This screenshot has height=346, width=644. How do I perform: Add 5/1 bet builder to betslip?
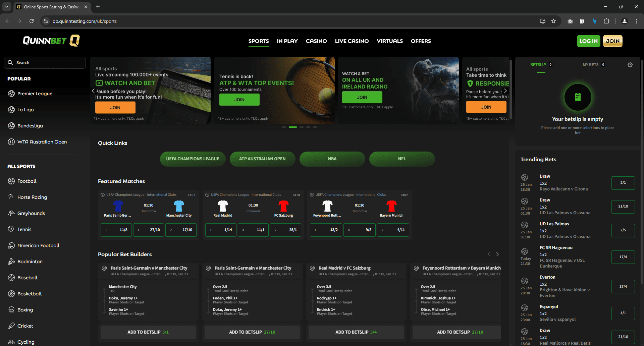148,332
